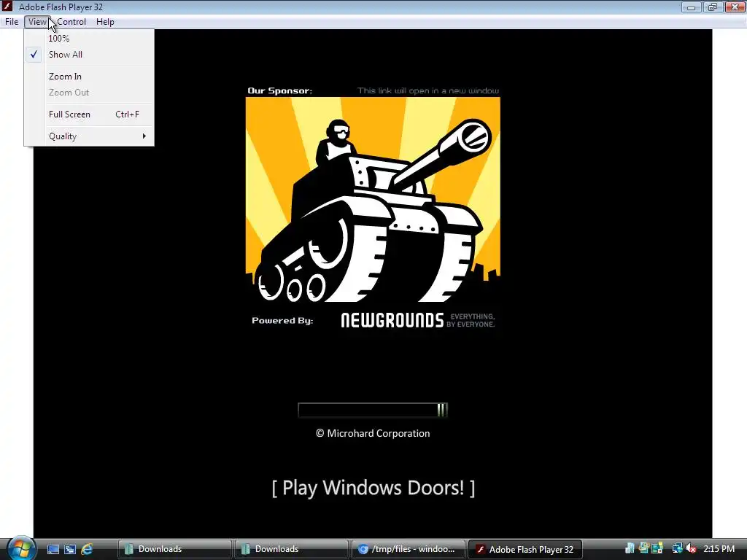Click the Switch Between Windows icon

70,550
